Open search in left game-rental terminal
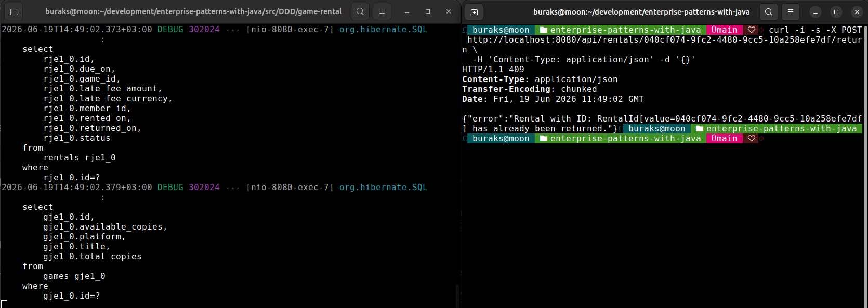The width and height of the screenshot is (868, 308). (360, 11)
